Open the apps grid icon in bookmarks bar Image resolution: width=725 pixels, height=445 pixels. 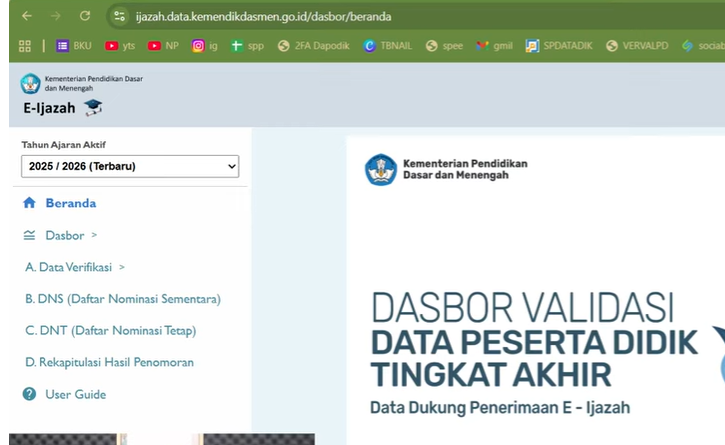click(25, 46)
